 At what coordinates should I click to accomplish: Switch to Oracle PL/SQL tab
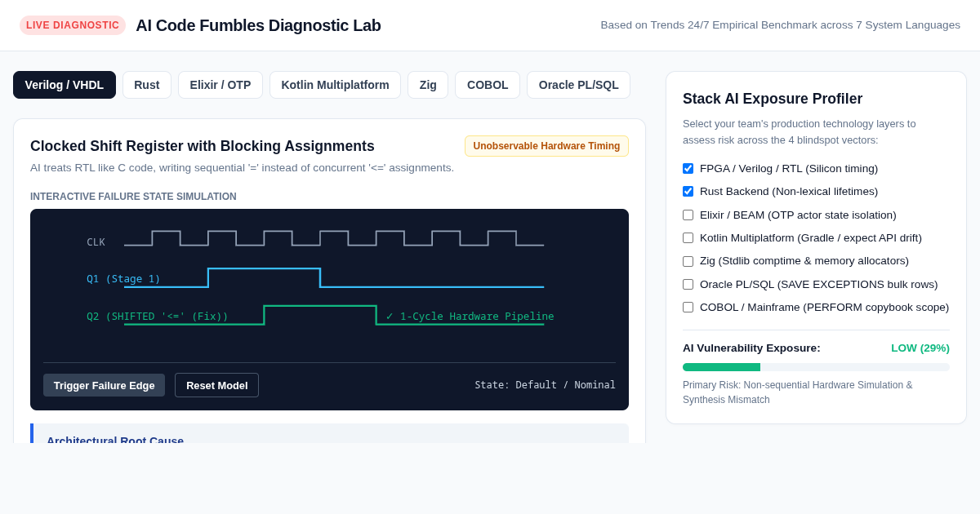click(578, 85)
